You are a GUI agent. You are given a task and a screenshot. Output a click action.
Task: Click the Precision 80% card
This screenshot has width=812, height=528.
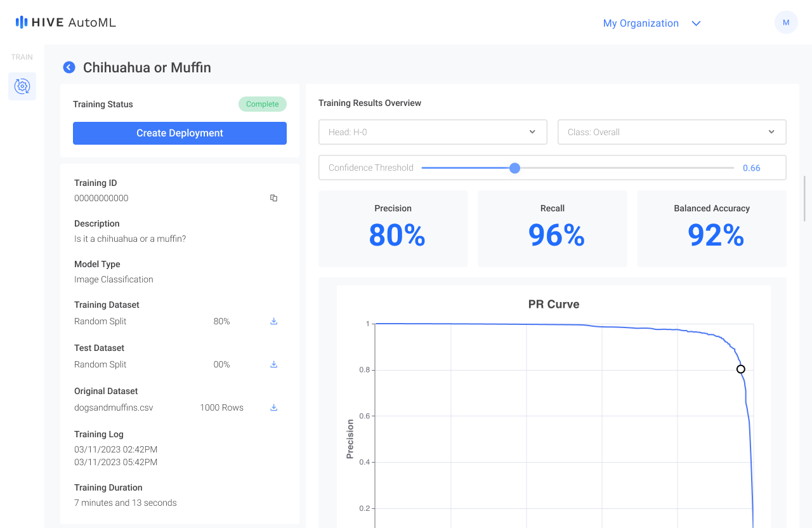pyautogui.click(x=393, y=228)
